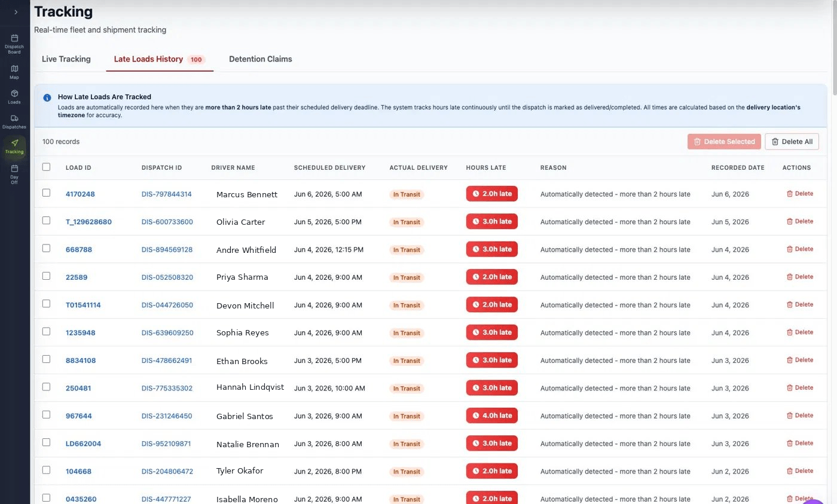Open load ID 4170248 link
This screenshot has width=837, height=504.
(x=80, y=194)
